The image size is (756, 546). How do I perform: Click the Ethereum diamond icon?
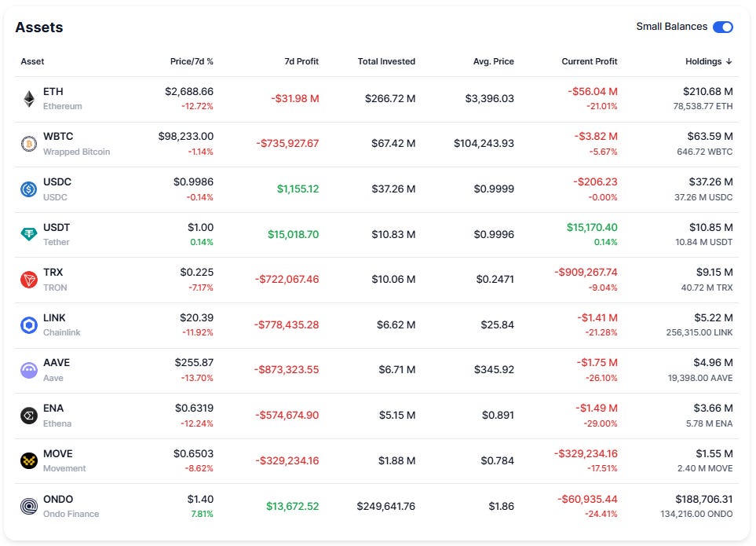click(29, 99)
